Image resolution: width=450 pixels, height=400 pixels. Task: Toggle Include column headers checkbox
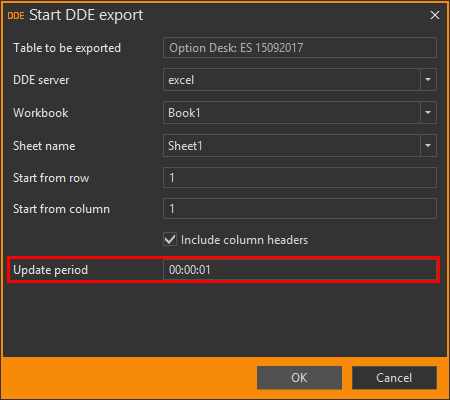coord(170,240)
